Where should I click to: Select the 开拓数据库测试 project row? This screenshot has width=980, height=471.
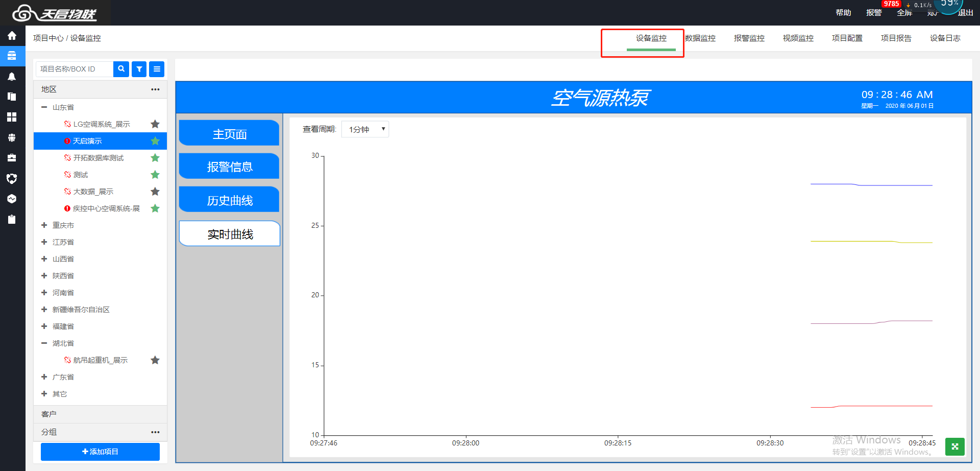click(100, 158)
